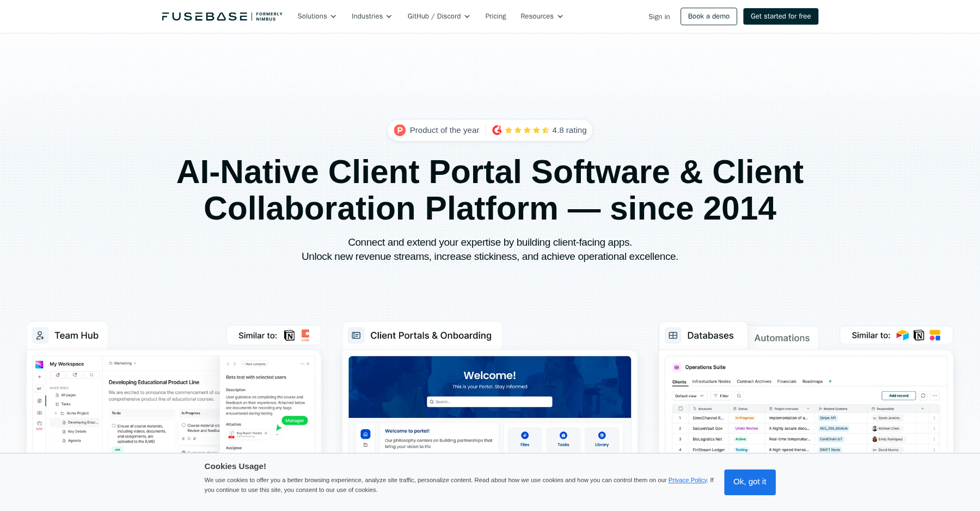Click the Library icon in the portal preview
This screenshot has height=511, width=980.
[602, 435]
